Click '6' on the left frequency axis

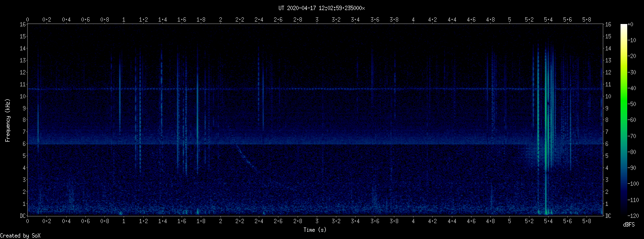click(x=24, y=143)
